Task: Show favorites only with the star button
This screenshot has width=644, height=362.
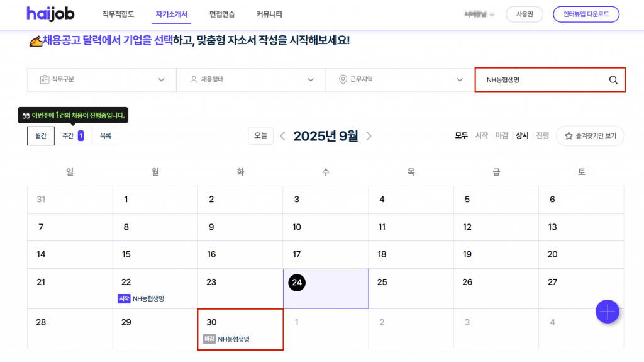Action: pos(590,135)
